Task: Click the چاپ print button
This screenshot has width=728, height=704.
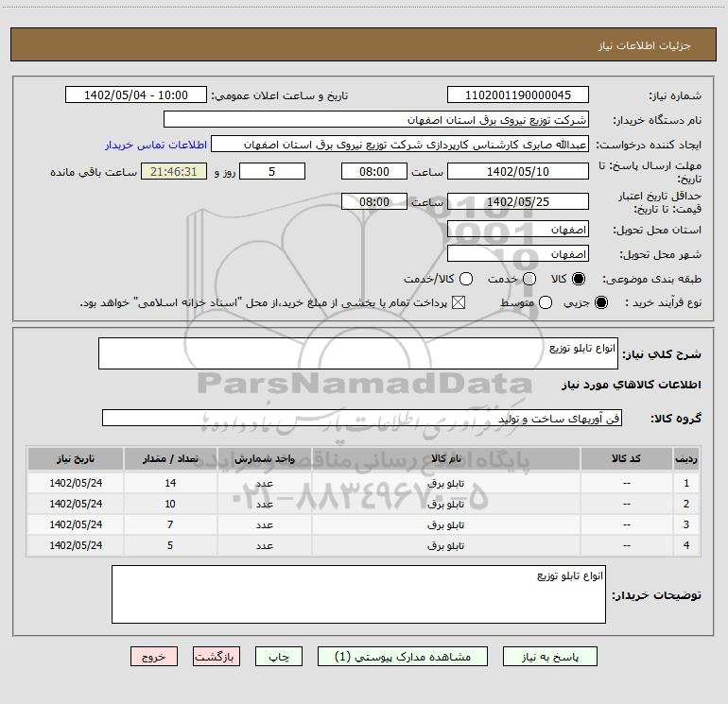Action: click(x=279, y=657)
